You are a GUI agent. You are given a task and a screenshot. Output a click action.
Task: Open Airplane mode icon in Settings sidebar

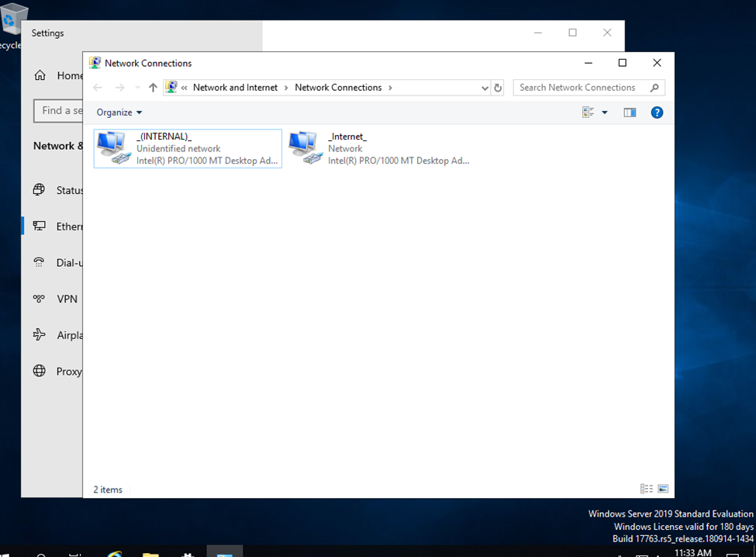point(39,334)
